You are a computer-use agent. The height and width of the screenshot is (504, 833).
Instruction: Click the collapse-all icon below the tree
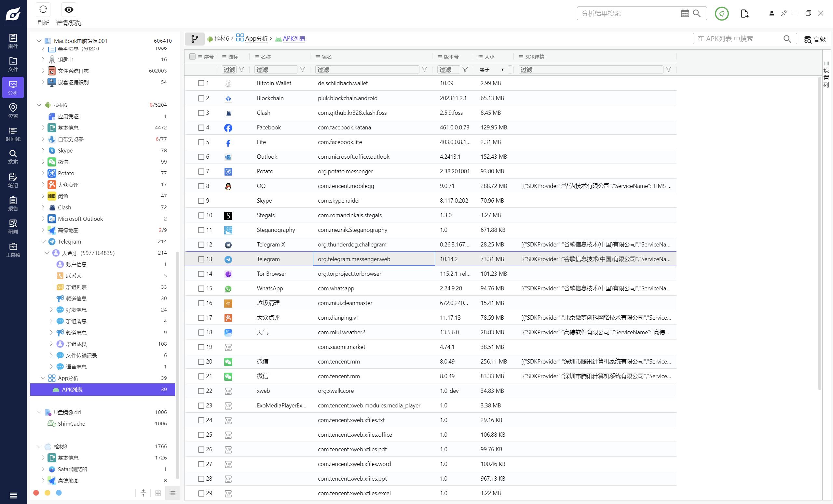coord(143,493)
